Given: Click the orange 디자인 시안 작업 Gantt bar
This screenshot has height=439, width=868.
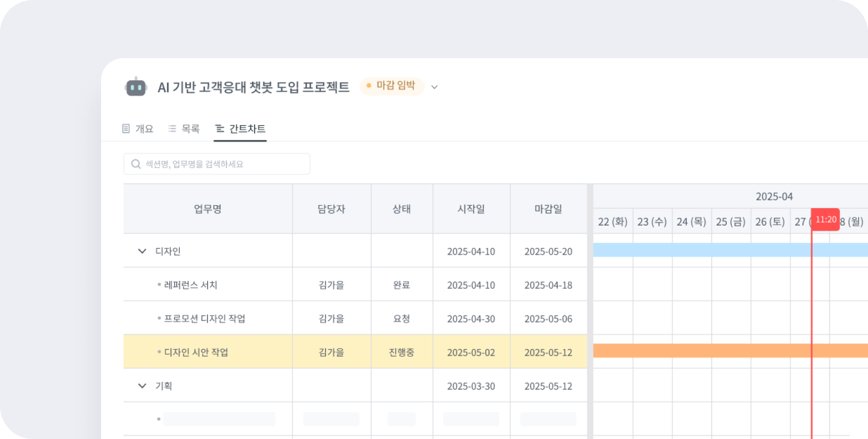Looking at the screenshot, I should click(x=731, y=351).
